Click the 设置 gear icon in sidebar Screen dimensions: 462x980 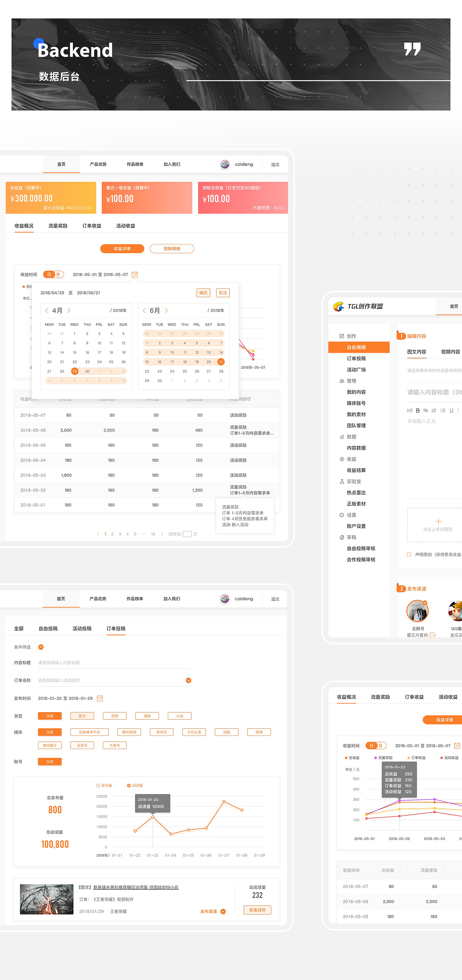[x=342, y=515]
